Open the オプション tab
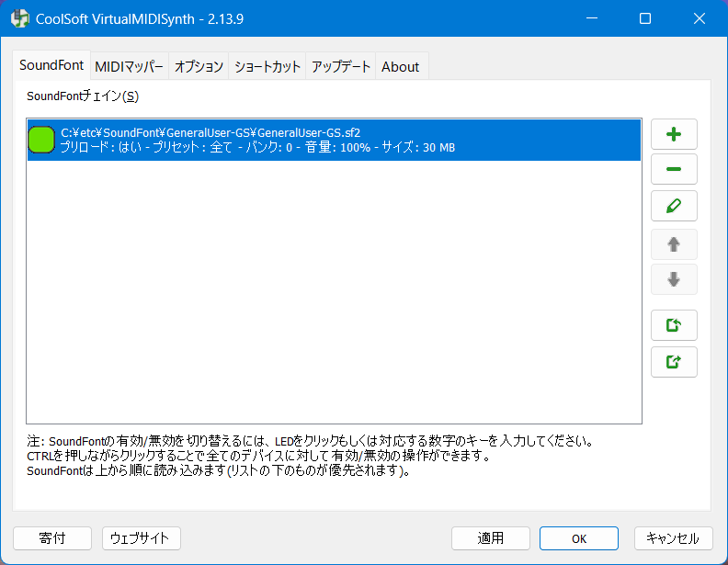728x565 pixels. [x=199, y=67]
